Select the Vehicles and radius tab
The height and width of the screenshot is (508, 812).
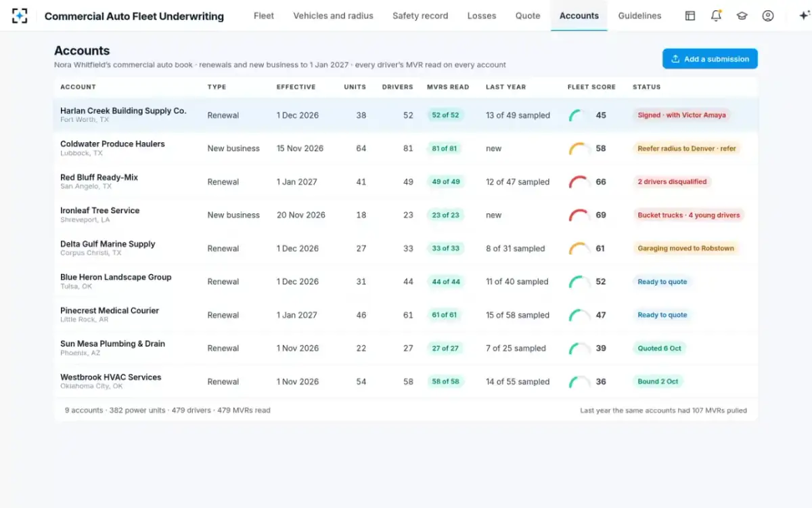333,16
